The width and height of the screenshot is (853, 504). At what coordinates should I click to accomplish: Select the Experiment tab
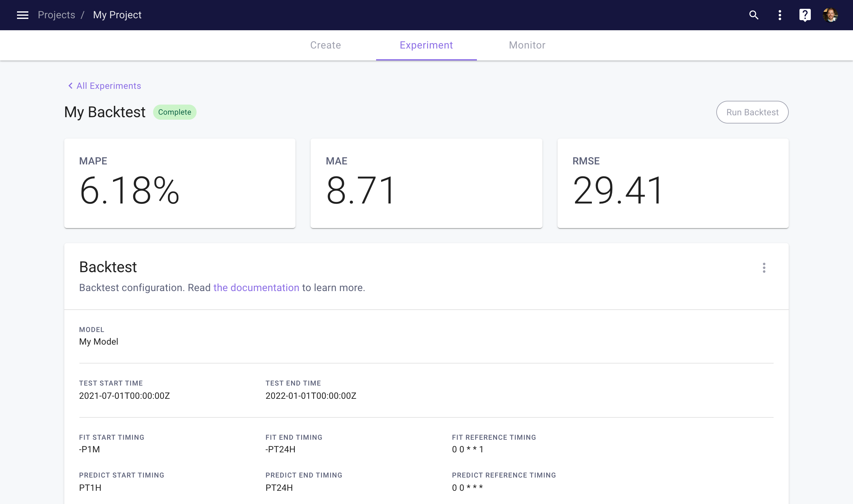click(426, 45)
